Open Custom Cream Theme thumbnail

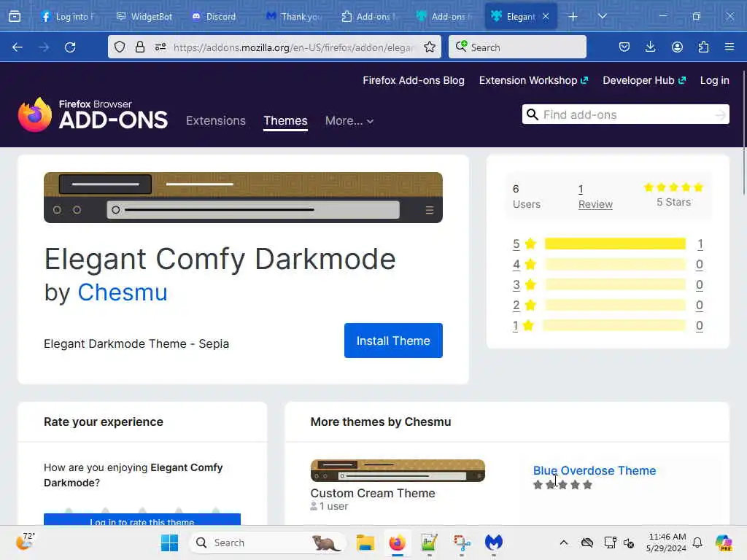click(398, 470)
